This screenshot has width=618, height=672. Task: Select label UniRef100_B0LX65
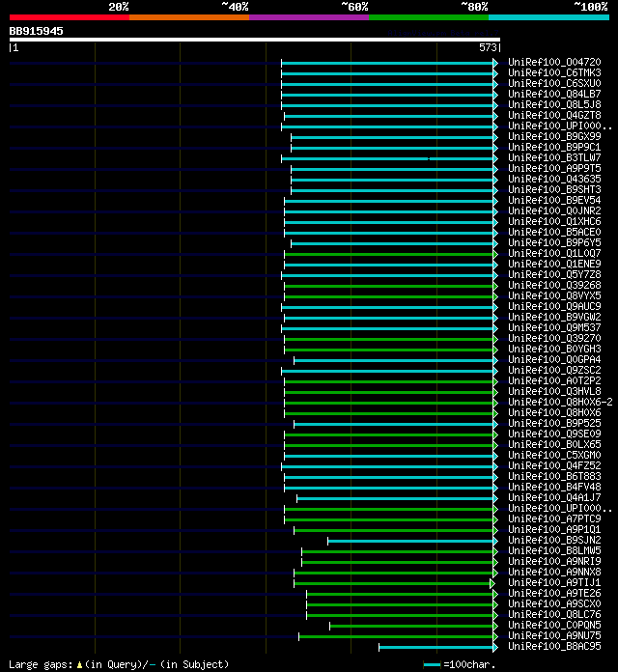[x=554, y=444]
